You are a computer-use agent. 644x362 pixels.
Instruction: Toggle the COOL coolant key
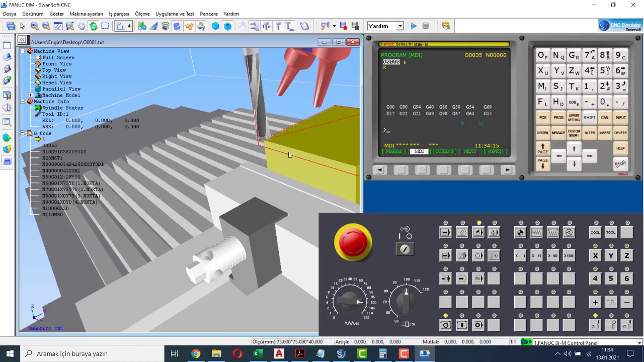tap(595, 232)
